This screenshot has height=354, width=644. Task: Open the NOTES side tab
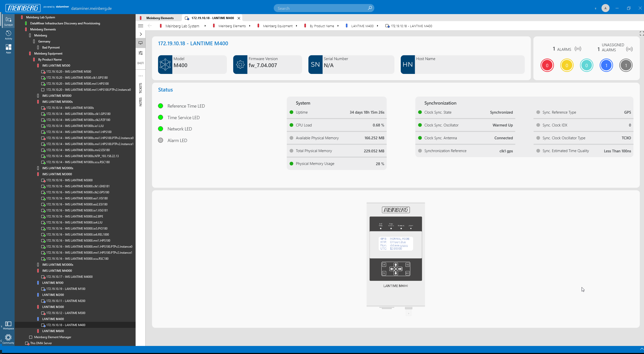(x=141, y=102)
